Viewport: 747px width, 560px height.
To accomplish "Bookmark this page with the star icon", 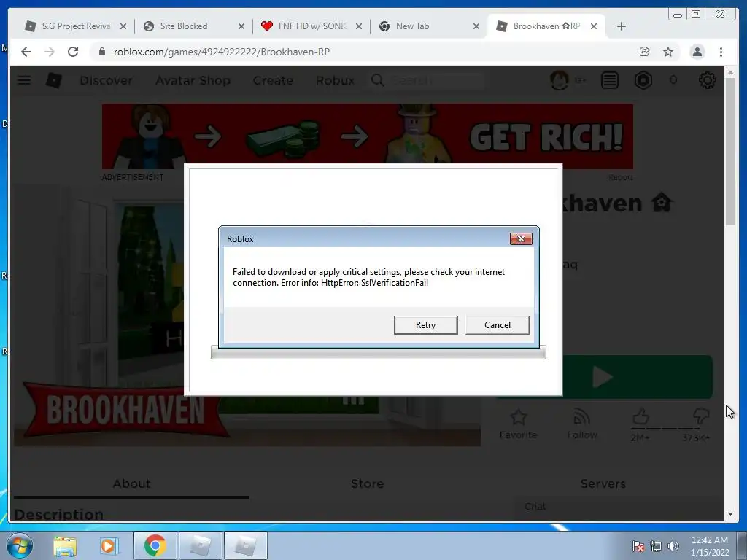I will coord(668,52).
